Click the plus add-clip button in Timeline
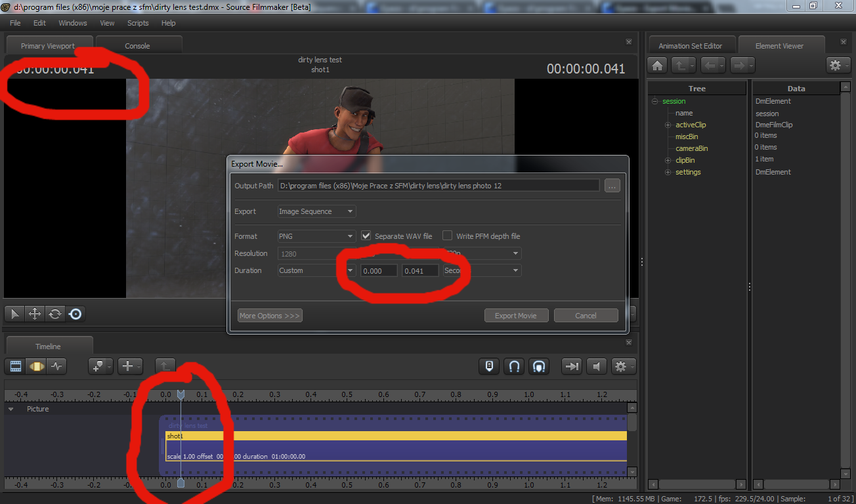 coord(130,366)
